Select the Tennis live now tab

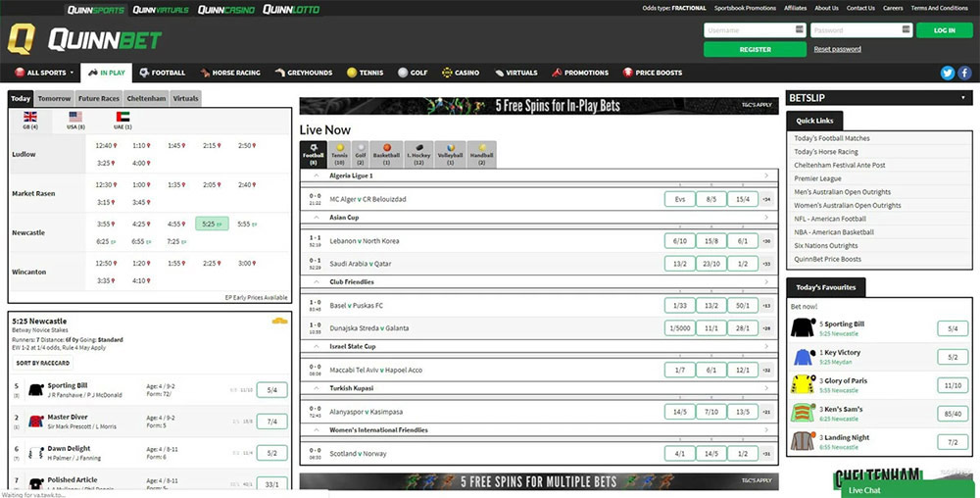click(x=340, y=154)
